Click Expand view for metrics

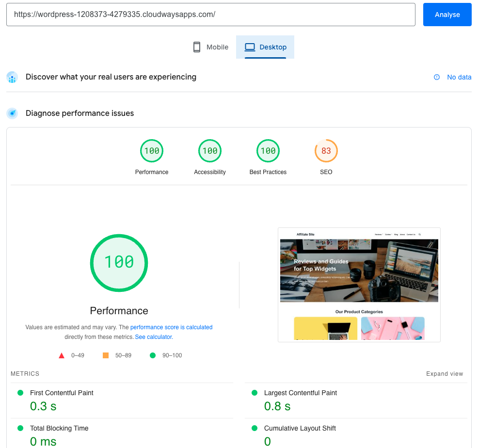444,374
